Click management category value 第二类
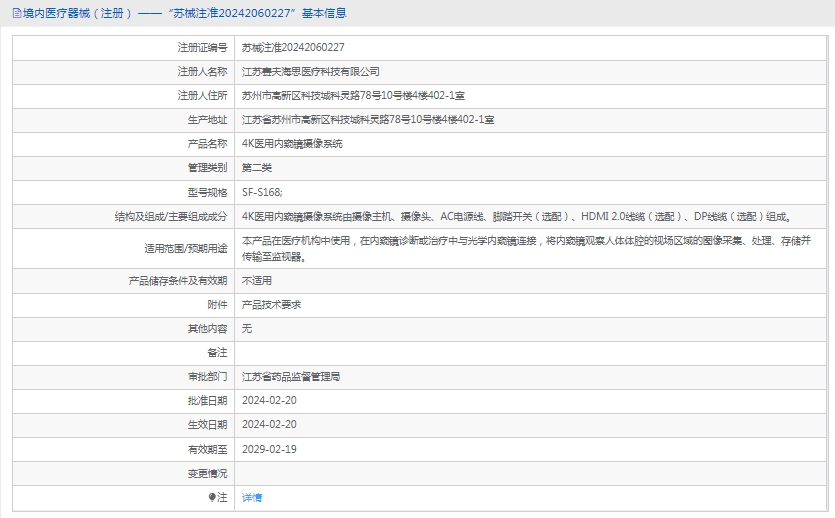The image size is (835, 518). 256,168
